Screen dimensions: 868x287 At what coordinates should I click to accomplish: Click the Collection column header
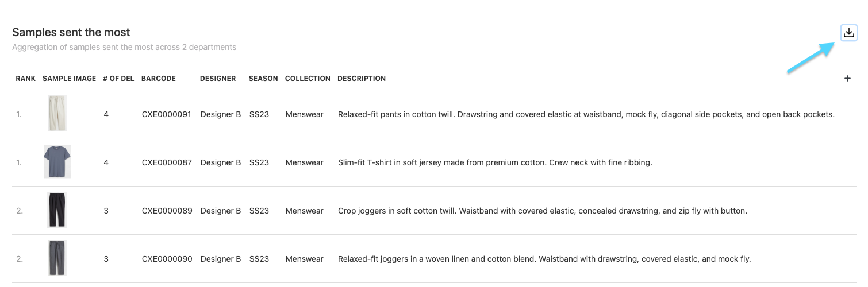308,79
